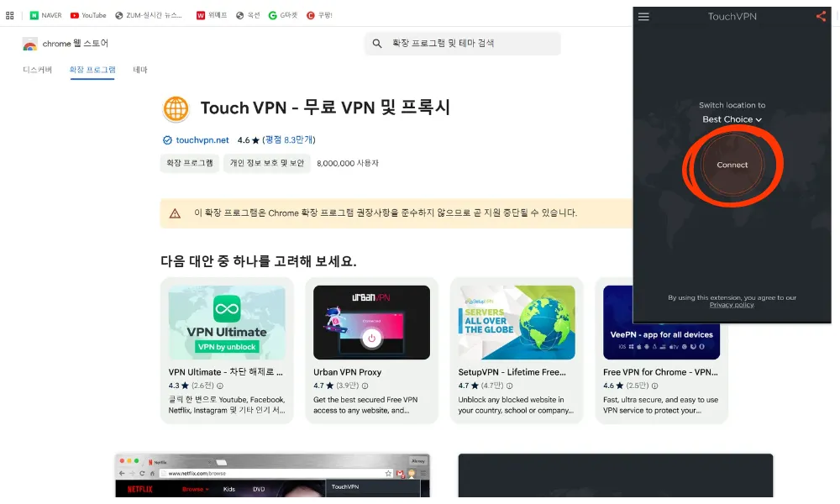Click the 확장 프로그램 category chip
The image size is (840, 504).
190,163
